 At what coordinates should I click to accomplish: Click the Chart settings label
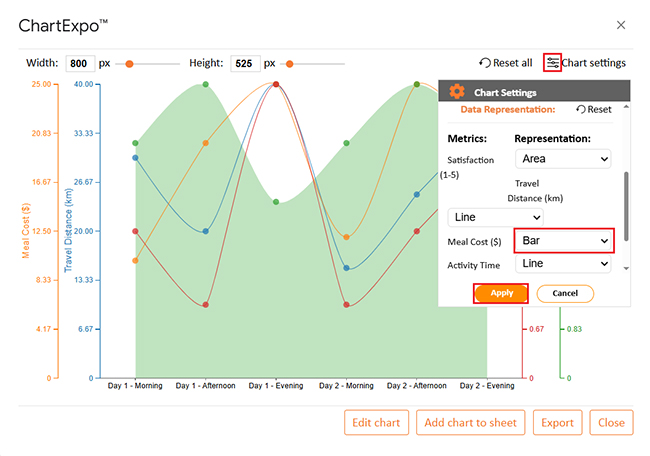point(593,63)
